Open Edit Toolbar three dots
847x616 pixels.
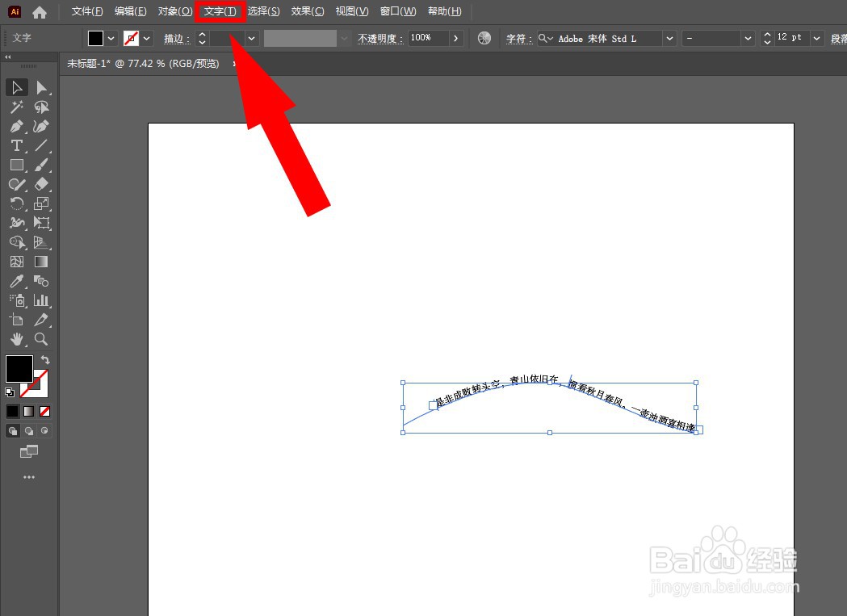click(29, 477)
